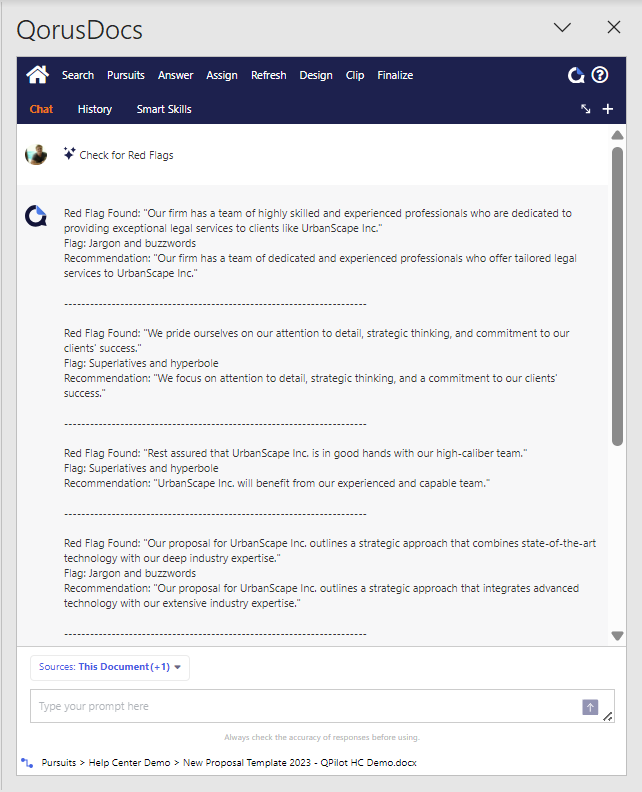Select the Chat tab
642x792 pixels.
click(x=41, y=109)
